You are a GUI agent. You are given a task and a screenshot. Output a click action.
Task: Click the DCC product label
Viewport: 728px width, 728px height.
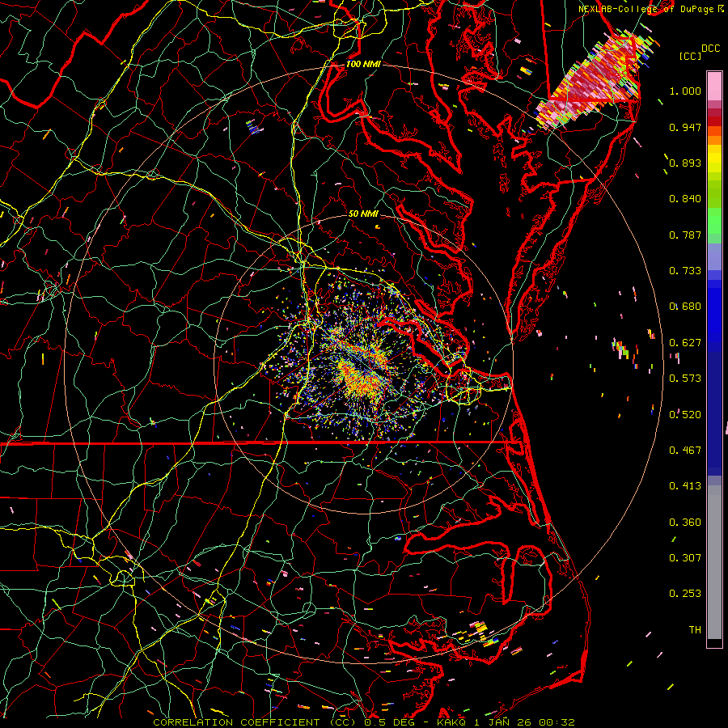coord(710,49)
